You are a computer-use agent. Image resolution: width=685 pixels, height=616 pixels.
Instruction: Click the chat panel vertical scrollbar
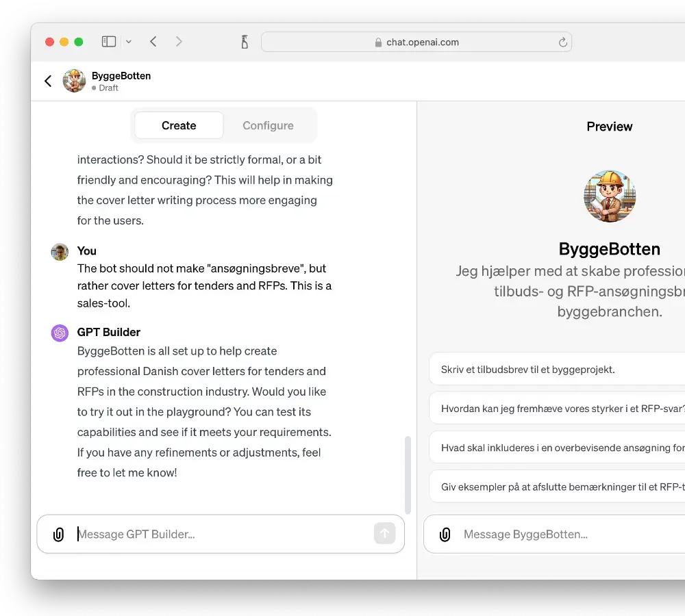(x=408, y=475)
